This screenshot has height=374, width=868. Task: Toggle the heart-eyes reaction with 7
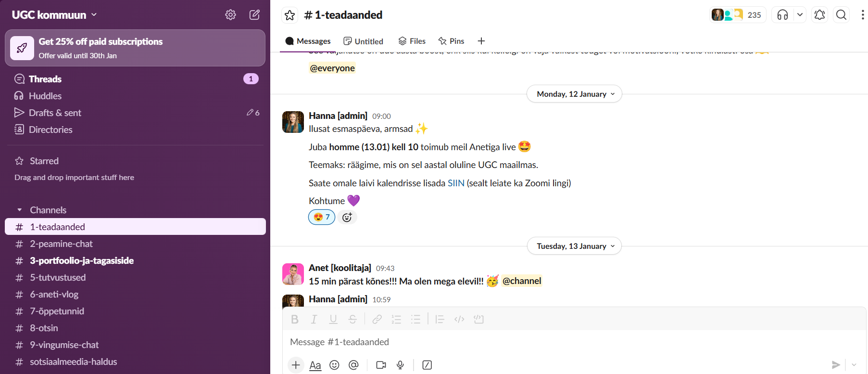point(322,217)
